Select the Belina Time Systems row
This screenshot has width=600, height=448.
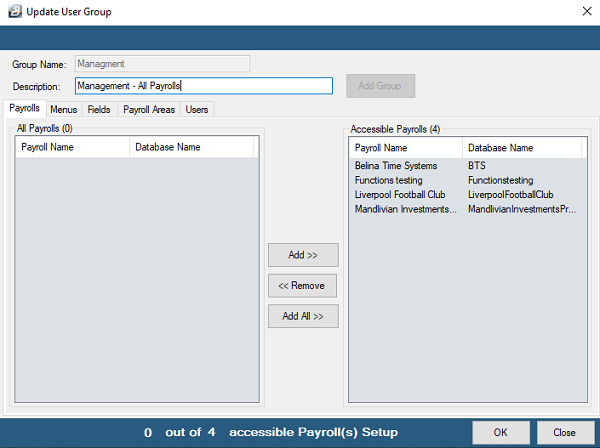click(x=468, y=166)
